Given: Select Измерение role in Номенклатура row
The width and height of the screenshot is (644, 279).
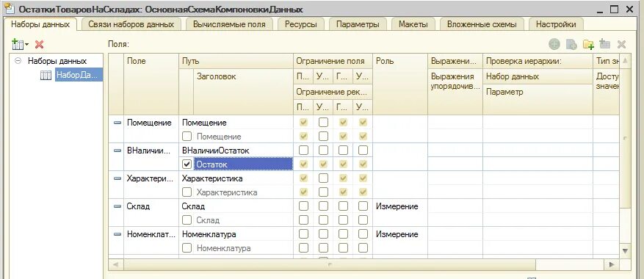Looking at the screenshot, I should click(400, 234).
